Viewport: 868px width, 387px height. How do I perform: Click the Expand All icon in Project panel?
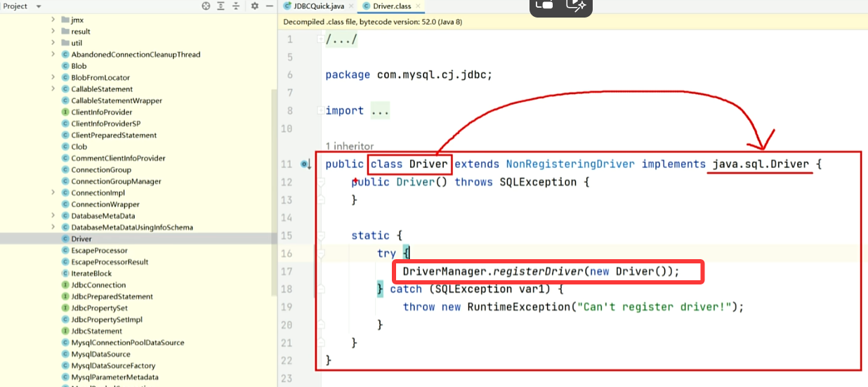tap(221, 6)
